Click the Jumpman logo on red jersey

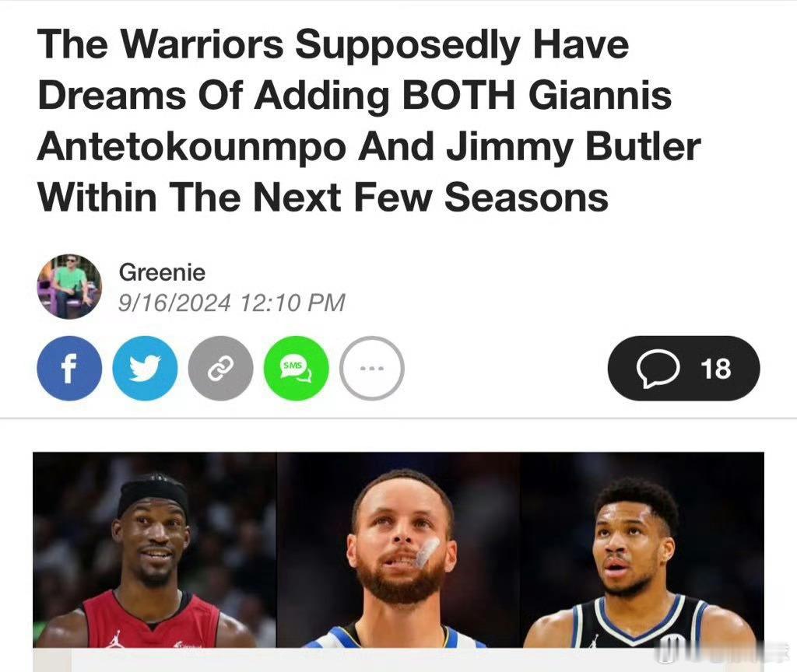point(117,639)
